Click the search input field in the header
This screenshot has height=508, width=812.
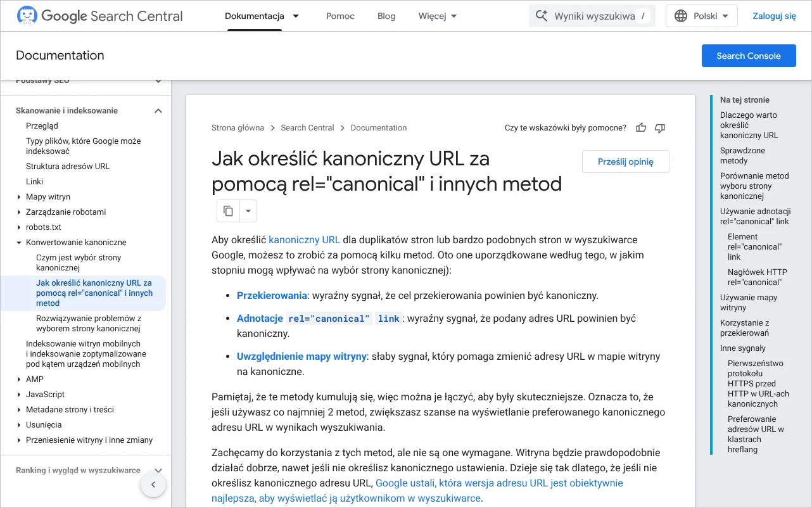(592, 16)
